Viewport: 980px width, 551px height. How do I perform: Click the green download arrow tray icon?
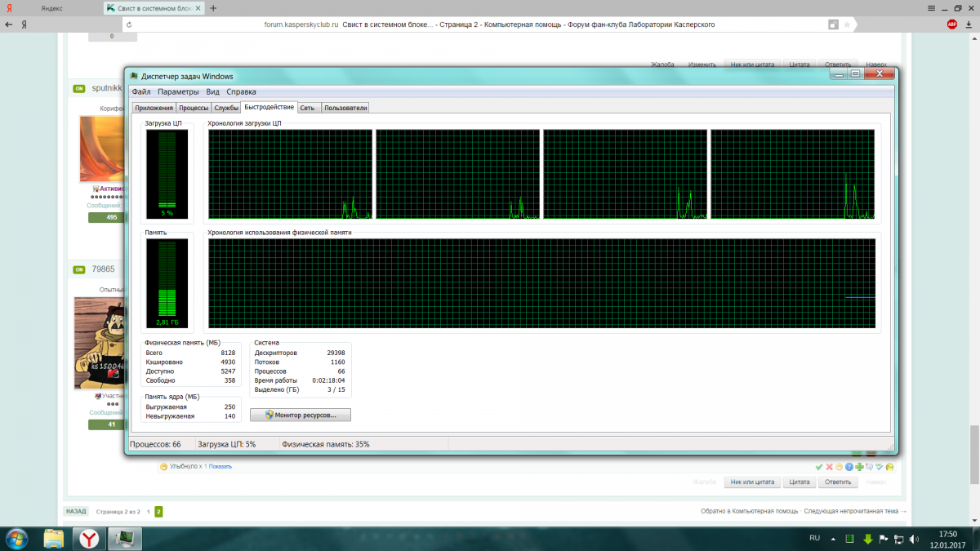pos(868,539)
